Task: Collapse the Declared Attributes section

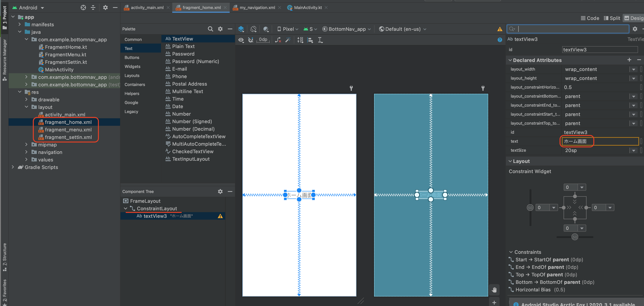Action: 510,60
